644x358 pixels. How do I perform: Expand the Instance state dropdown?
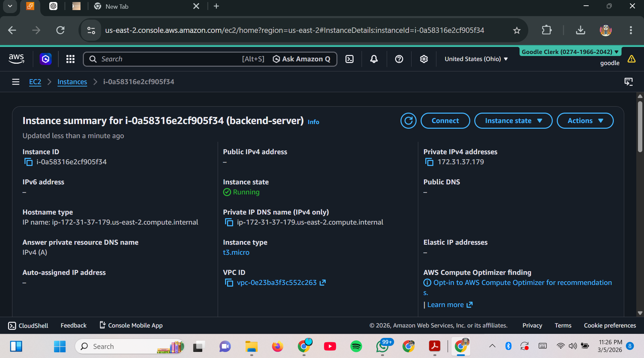tap(513, 121)
